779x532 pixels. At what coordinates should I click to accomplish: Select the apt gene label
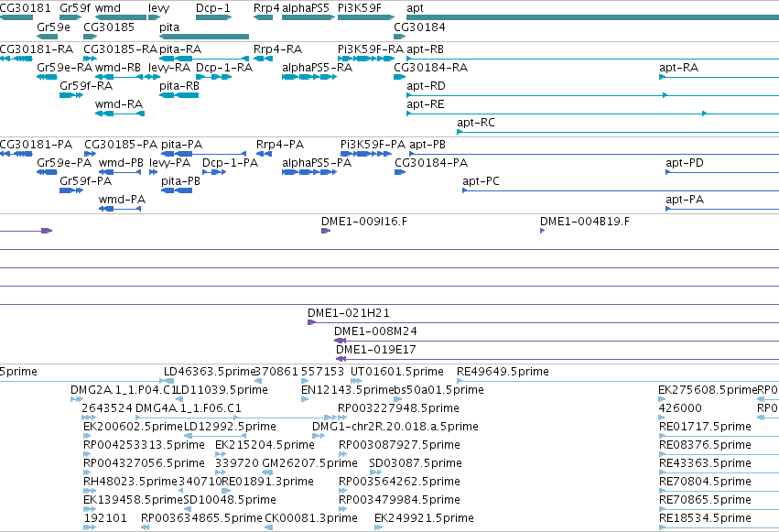point(415,8)
